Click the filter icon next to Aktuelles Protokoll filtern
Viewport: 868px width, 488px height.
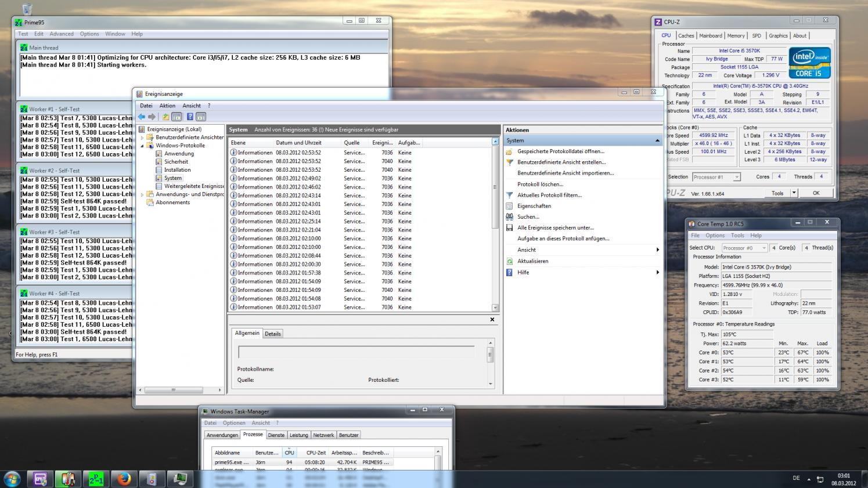click(x=509, y=195)
